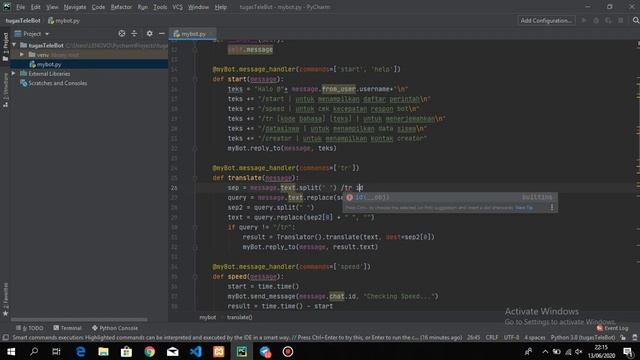Toggle the read-only lock icon in status bar

tap(623, 338)
